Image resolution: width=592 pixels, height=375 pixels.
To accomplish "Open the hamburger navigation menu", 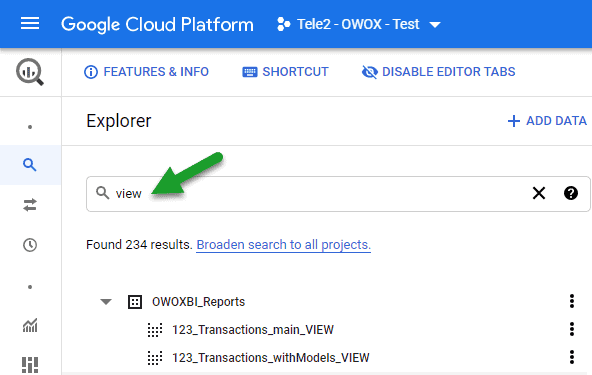I will (30, 23).
